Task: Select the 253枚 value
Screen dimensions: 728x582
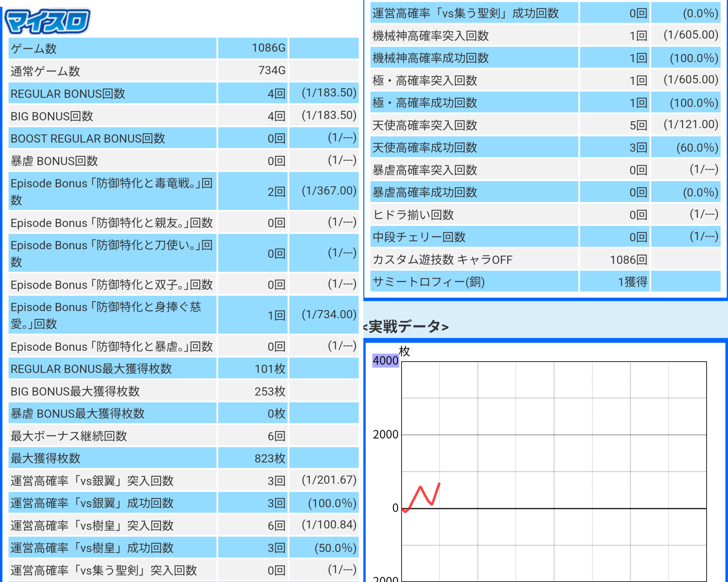Action: coord(270,391)
